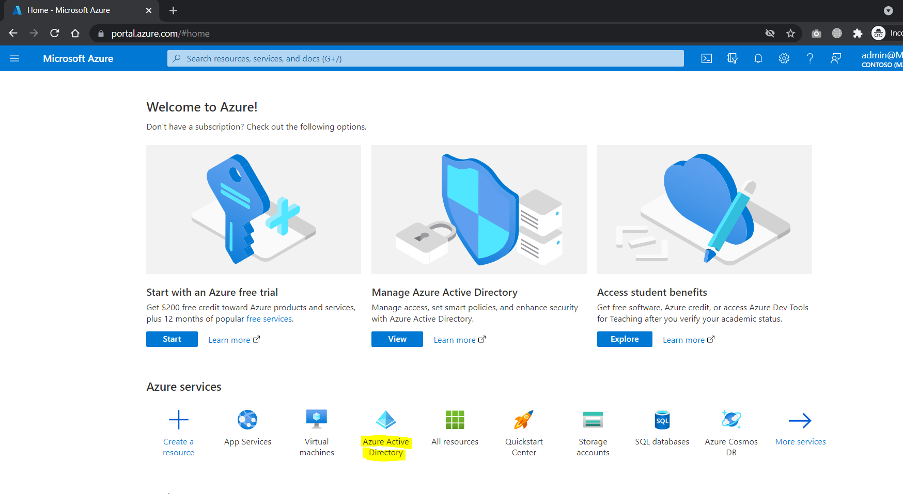
Task: Bookmark this page with the star
Action: tap(790, 33)
